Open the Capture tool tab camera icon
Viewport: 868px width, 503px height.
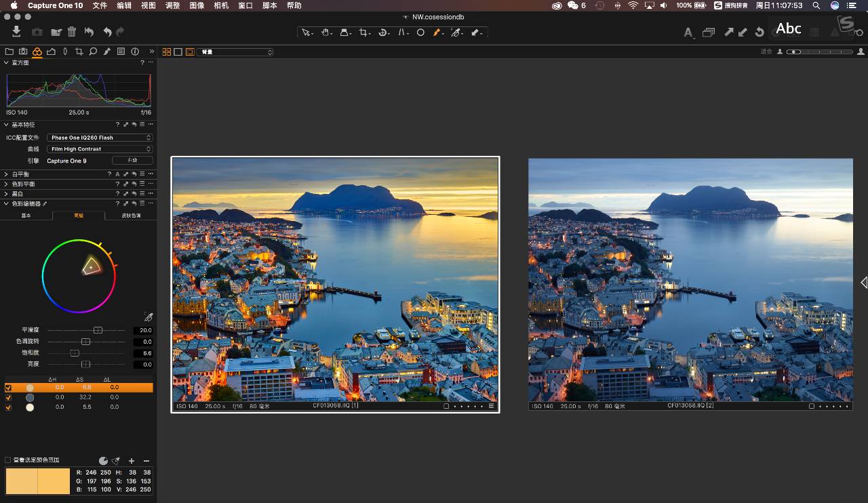[22, 52]
